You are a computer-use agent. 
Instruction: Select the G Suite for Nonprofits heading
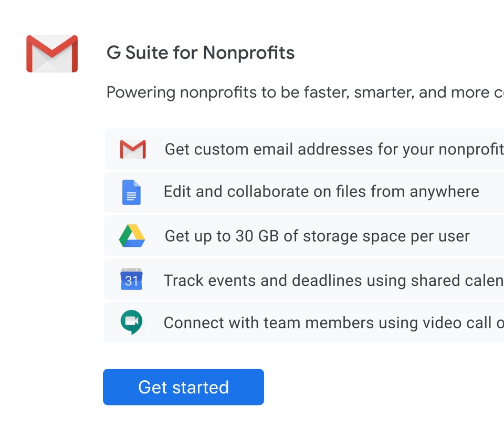(x=201, y=53)
